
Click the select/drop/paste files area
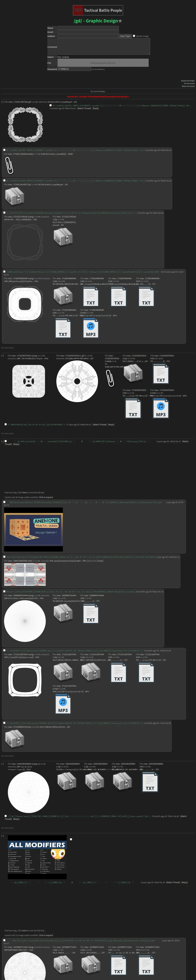[x=103, y=63]
